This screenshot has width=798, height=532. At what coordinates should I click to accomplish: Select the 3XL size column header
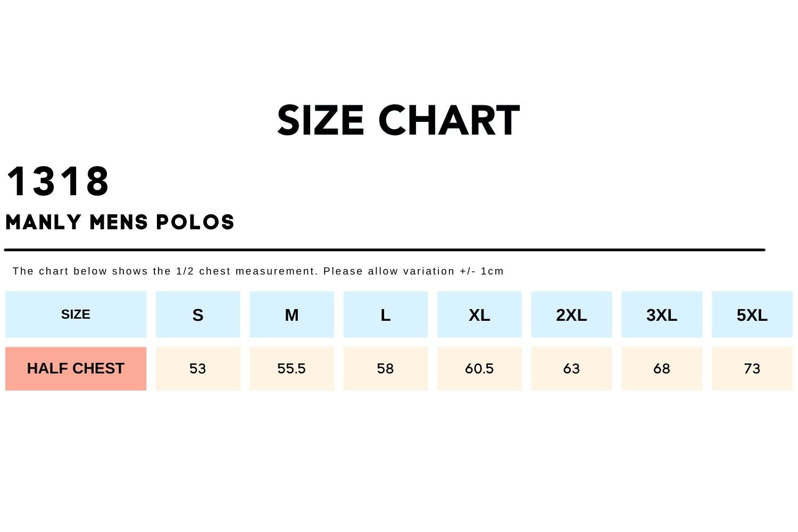click(662, 315)
